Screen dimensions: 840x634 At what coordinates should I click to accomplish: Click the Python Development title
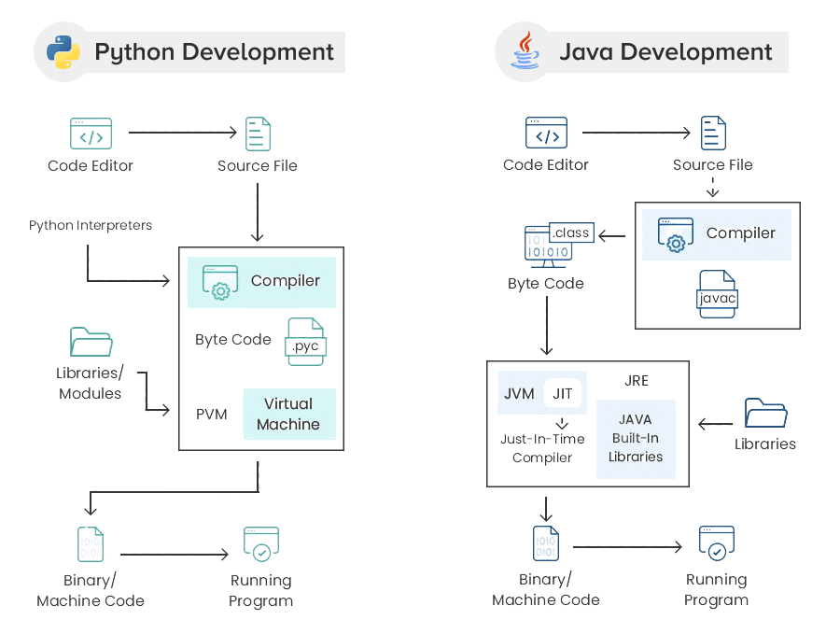coord(215,52)
